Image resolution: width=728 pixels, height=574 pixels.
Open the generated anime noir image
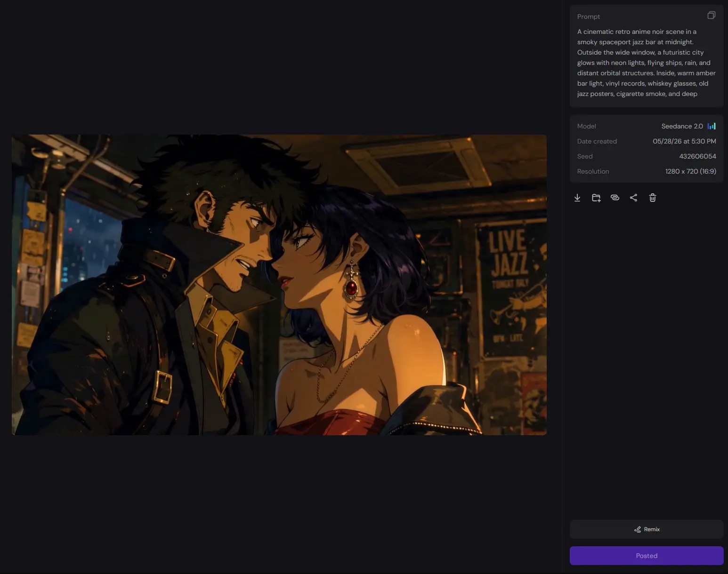click(279, 285)
